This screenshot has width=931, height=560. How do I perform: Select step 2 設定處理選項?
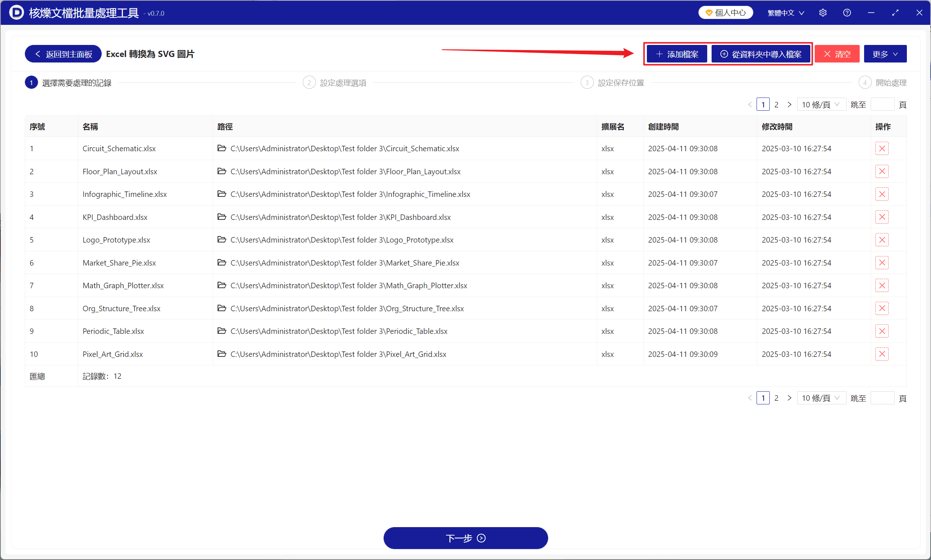pos(334,83)
